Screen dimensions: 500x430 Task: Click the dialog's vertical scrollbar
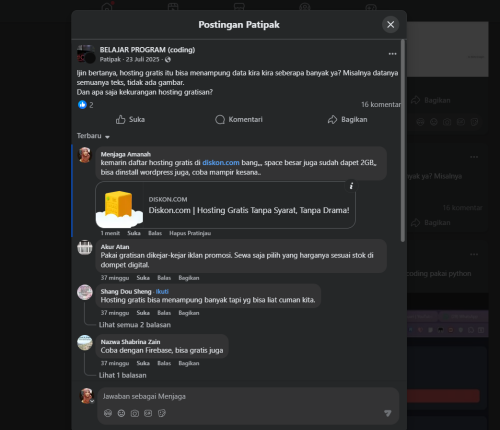pos(403,141)
